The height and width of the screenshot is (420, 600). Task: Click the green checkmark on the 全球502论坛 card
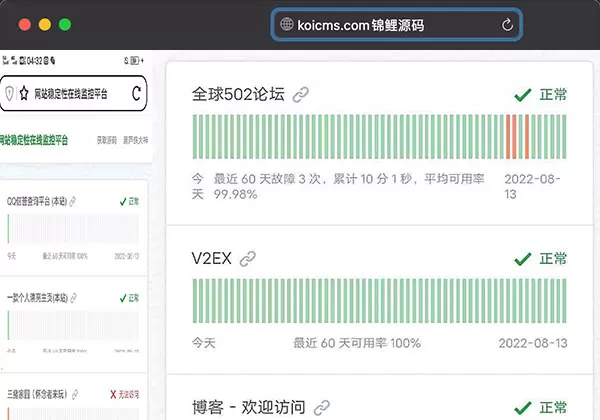click(523, 95)
